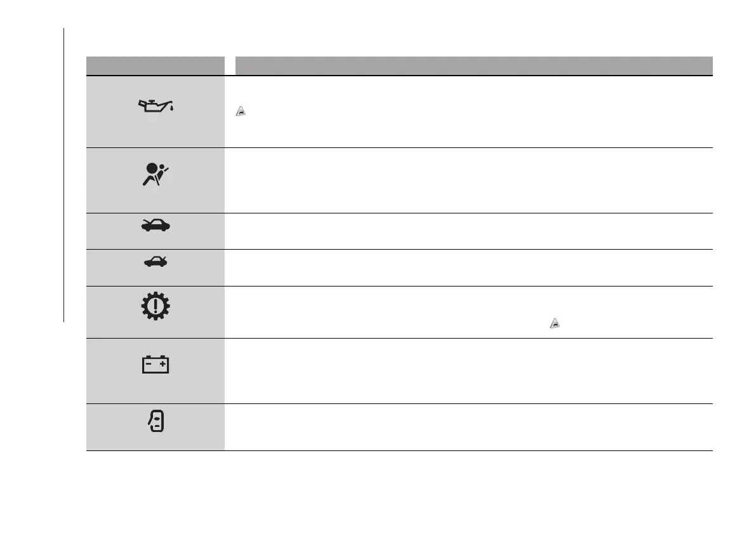Viewport: 756px width, 533px height.
Task: Click the engine oil pressure warning icon
Action: (x=156, y=106)
